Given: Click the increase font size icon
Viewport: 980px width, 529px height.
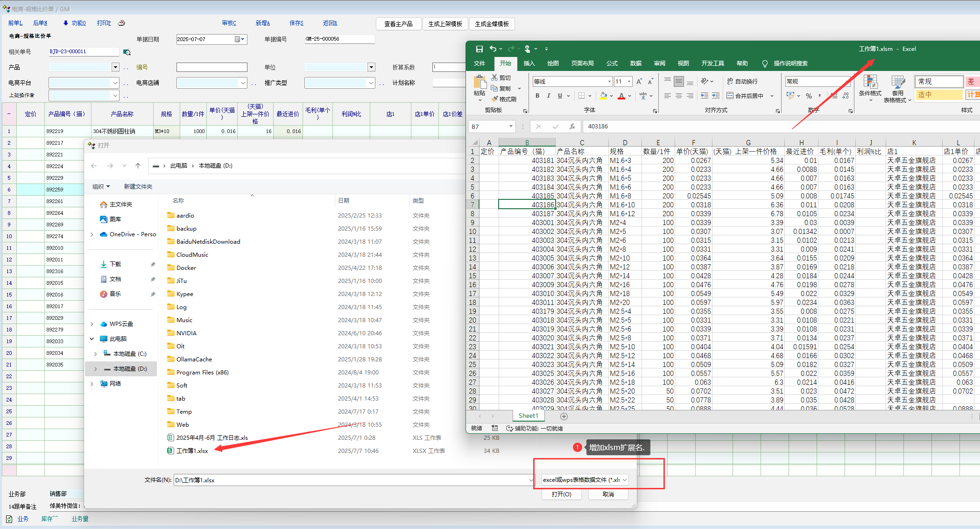Looking at the screenshot, I should (x=639, y=82).
